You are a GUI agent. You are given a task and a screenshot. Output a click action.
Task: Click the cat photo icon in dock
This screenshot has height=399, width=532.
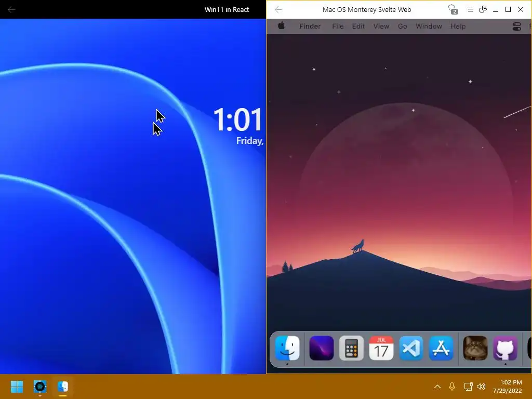click(475, 348)
